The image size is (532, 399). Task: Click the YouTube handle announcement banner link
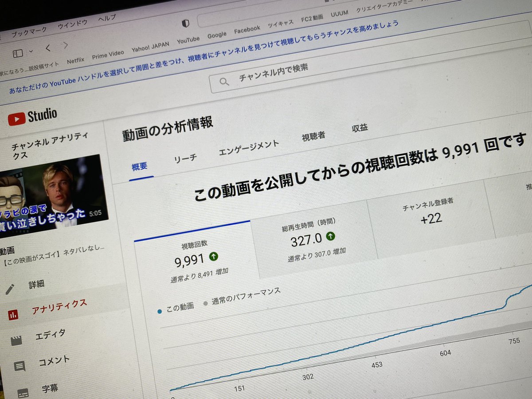pos(204,56)
